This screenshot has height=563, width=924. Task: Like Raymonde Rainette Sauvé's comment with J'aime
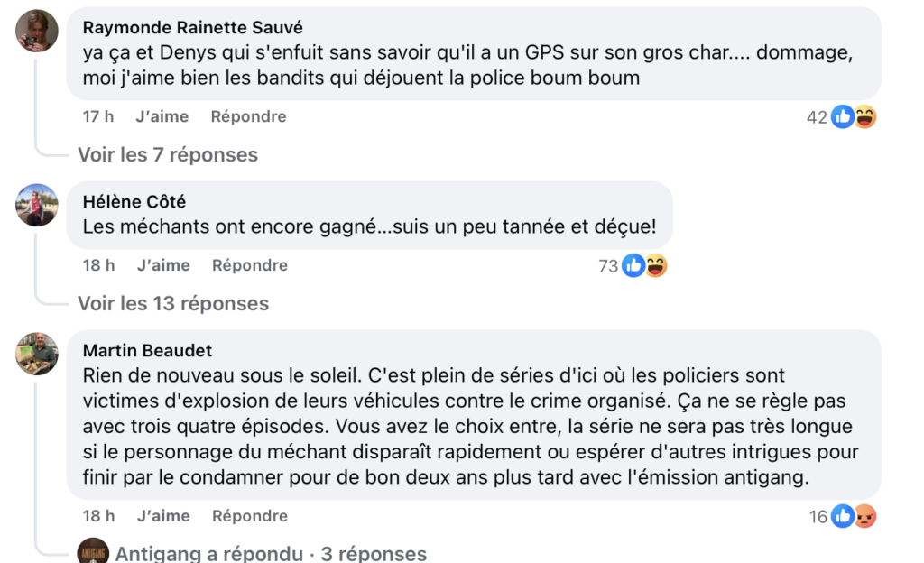(162, 116)
